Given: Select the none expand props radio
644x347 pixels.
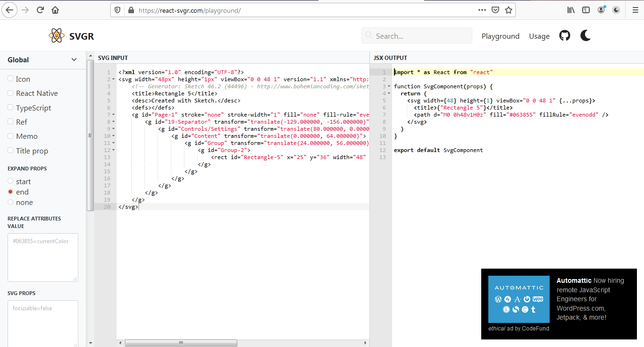Looking at the screenshot, I should 10,202.
